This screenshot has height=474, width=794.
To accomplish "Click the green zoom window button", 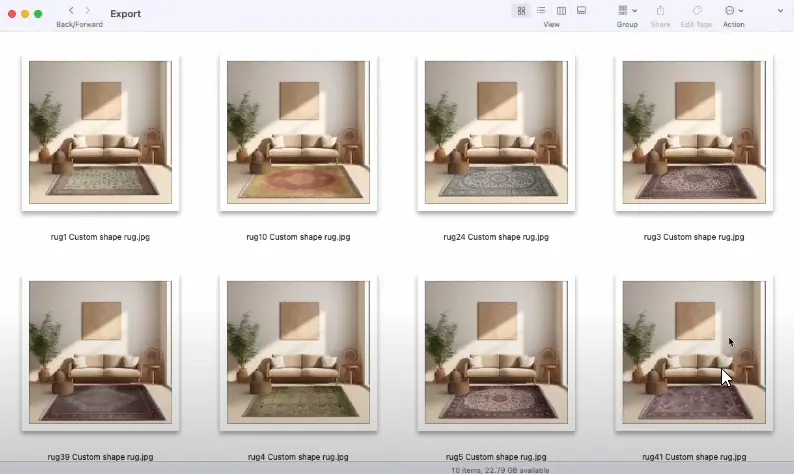I will pos(38,14).
